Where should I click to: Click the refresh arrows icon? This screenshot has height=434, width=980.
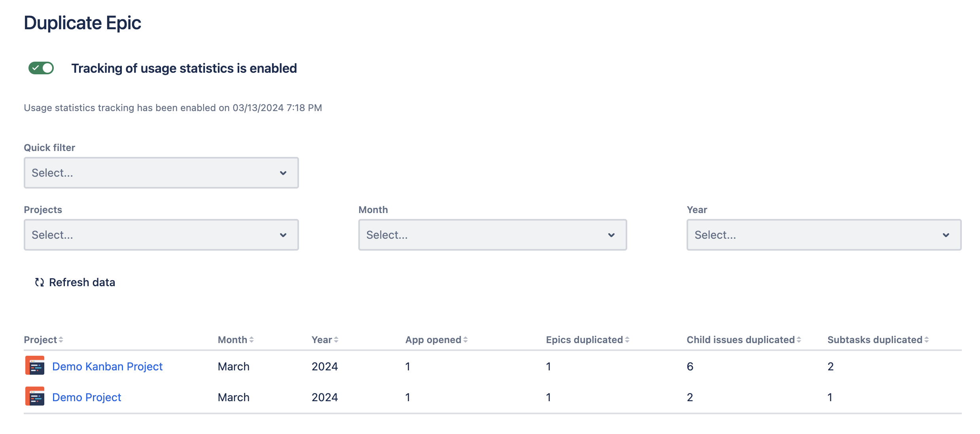tap(39, 282)
